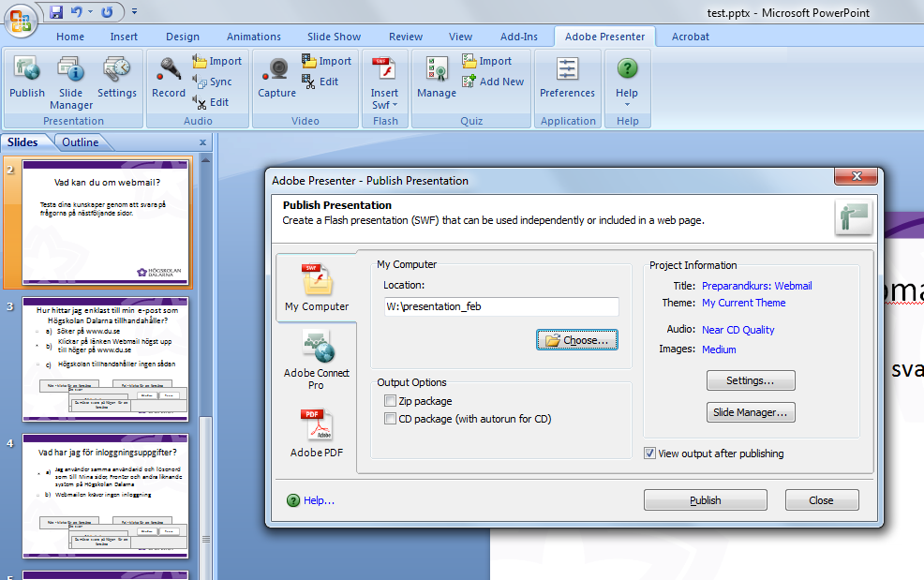Select slide 3 thumbnail about e-post
This screenshot has height=580, width=924.
click(x=106, y=360)
